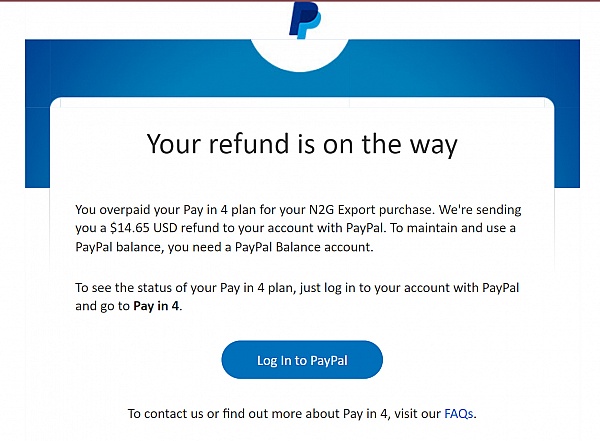
Task: Click "To maintain and use a" phrase
Action: coord(453,228)
